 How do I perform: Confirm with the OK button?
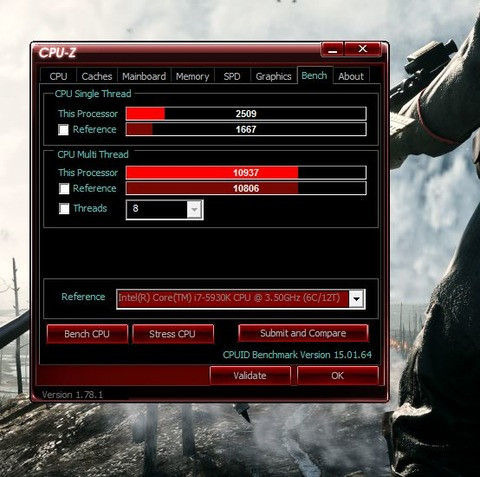[x=338, y=376]
